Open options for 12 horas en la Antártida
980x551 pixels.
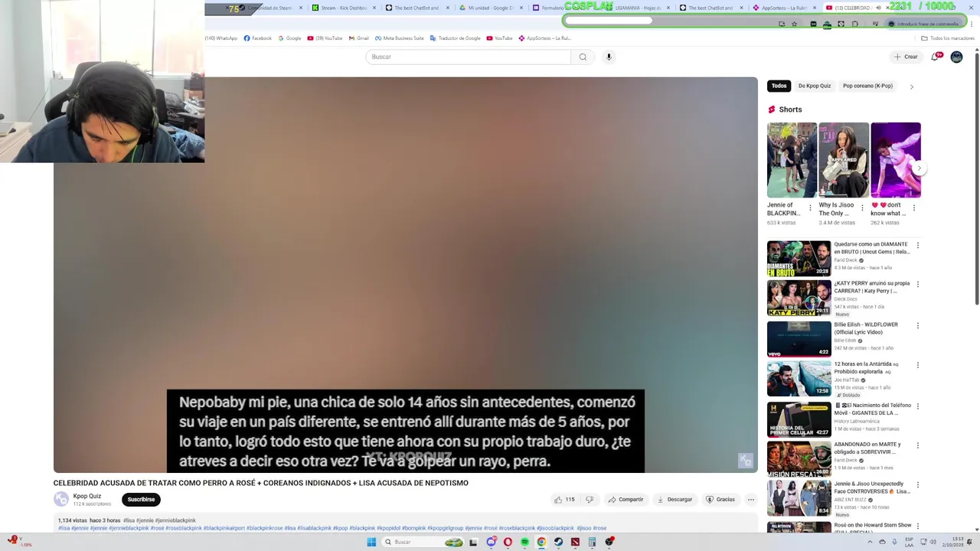click(917, 365)
